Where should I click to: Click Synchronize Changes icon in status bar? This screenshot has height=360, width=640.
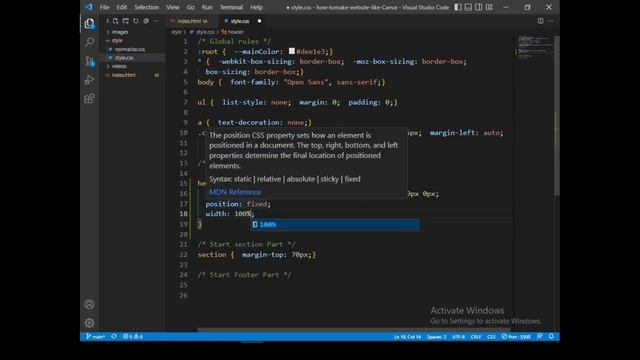pos(114,336)
